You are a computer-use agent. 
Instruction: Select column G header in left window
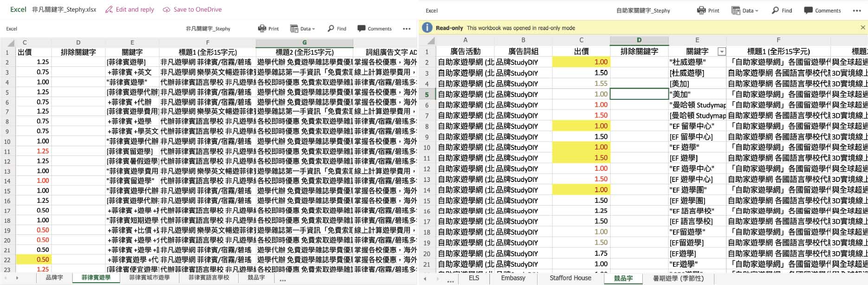(304, 42)
